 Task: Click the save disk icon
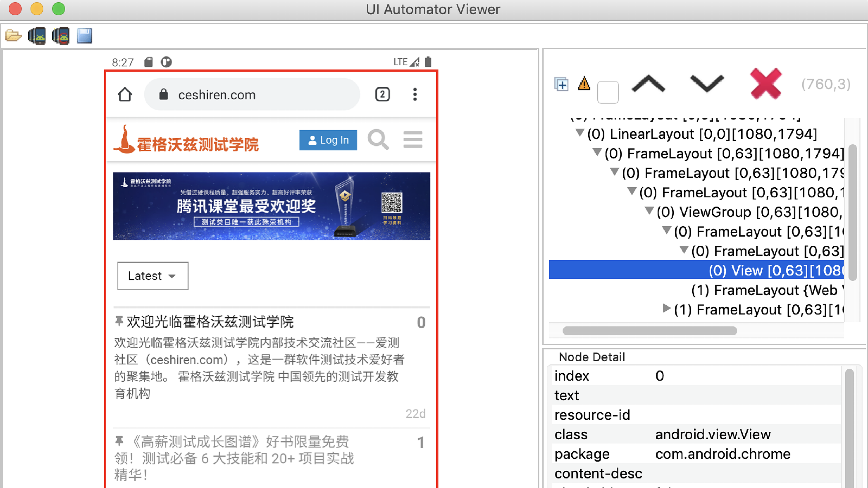pyautogui.click(x=85, y=36)
